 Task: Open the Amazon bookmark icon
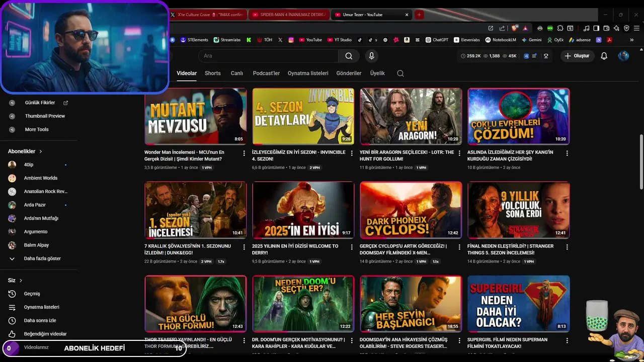point(407,40)
